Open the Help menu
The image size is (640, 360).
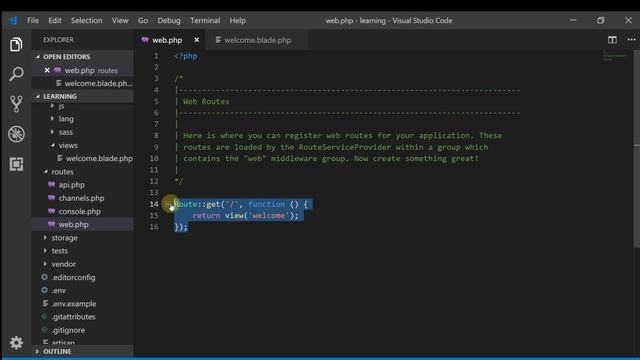coord(237,20)
